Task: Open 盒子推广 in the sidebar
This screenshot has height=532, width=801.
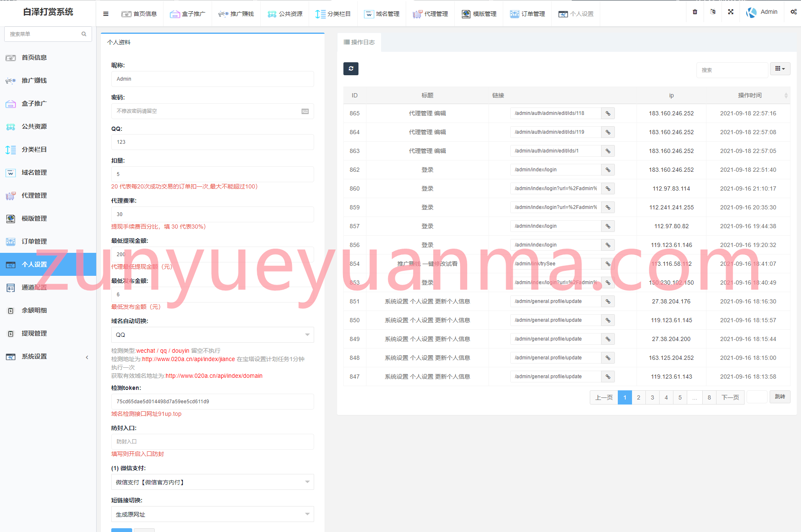Action: (x=48, y=104)
